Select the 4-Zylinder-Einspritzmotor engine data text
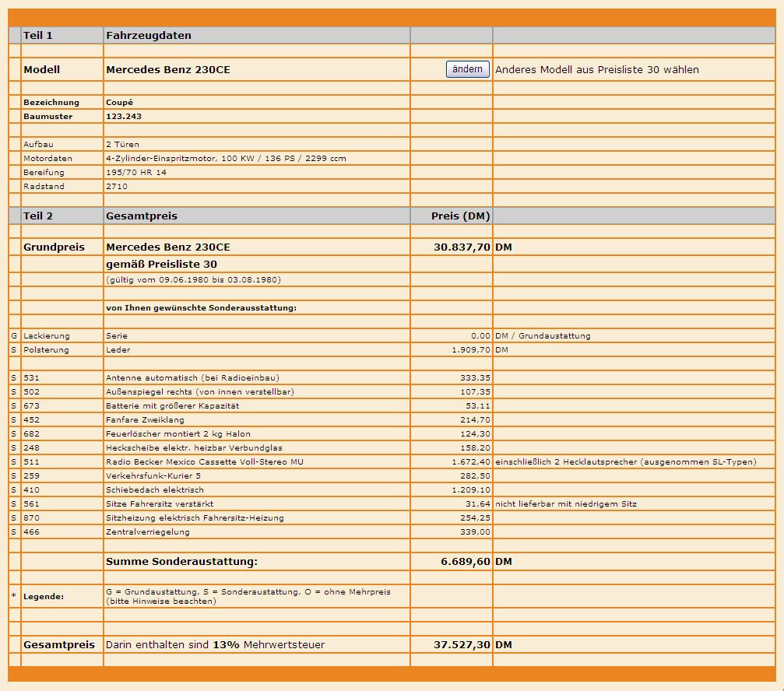784x691 pixels. [x=226, y=159]
